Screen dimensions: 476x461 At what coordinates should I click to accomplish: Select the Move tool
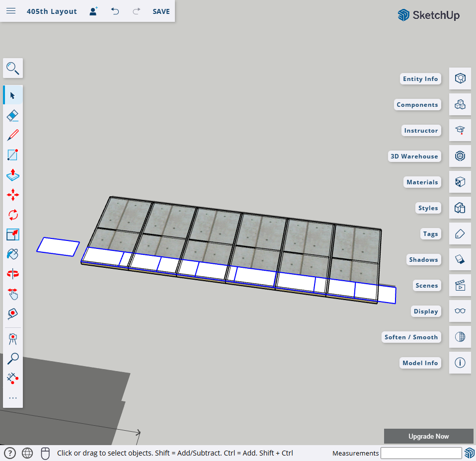[x=13, y=195]
